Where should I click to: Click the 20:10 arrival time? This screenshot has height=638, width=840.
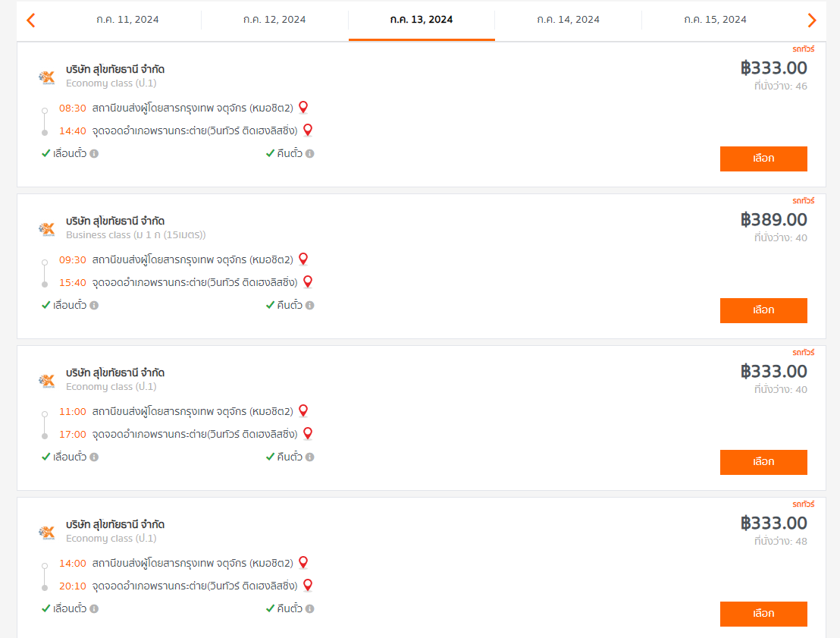coord(72,586)
